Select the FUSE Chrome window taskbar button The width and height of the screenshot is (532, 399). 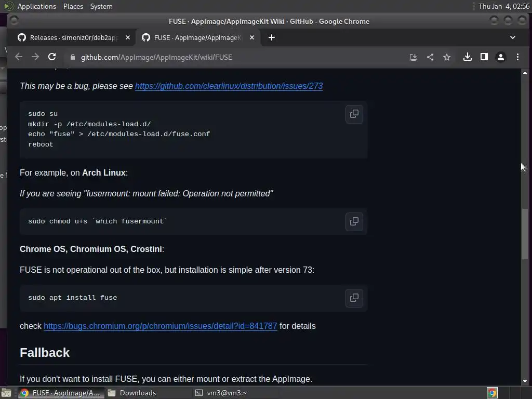tap(61, 393)
